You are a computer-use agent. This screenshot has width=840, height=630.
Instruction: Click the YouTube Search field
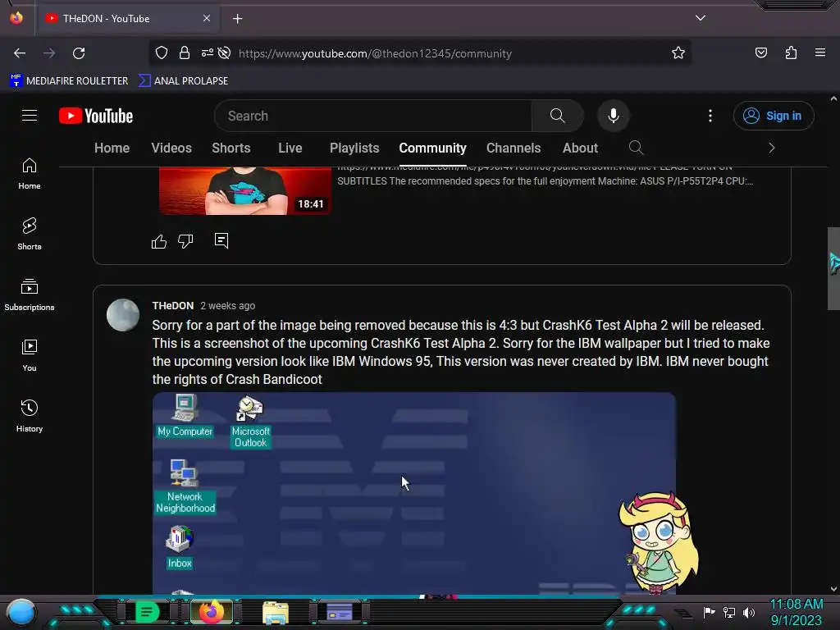click(373, 116)
